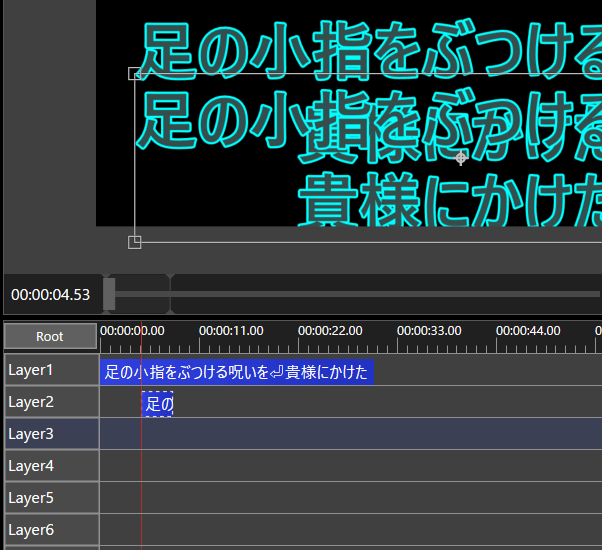Select the long text object on Layer1
Image resolution: width=602 pixels, height=550 pixels.
coord(236,373)
